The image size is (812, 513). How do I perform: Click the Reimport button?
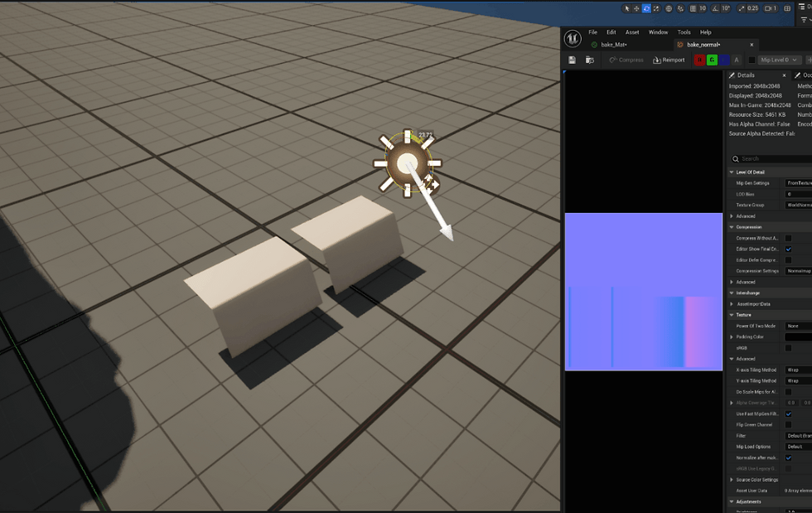(669, 60)
